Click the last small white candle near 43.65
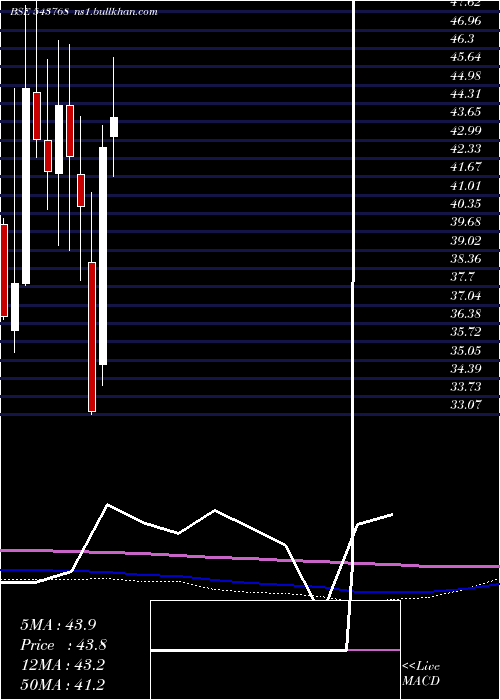This screenshot has height=700, width=500. pyautogui.click(x=114, y=127)
